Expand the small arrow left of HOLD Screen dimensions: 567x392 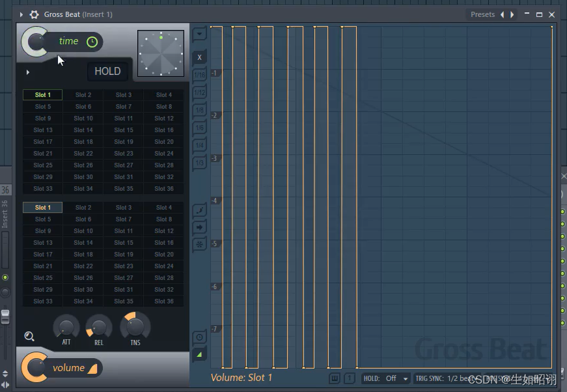28,72
